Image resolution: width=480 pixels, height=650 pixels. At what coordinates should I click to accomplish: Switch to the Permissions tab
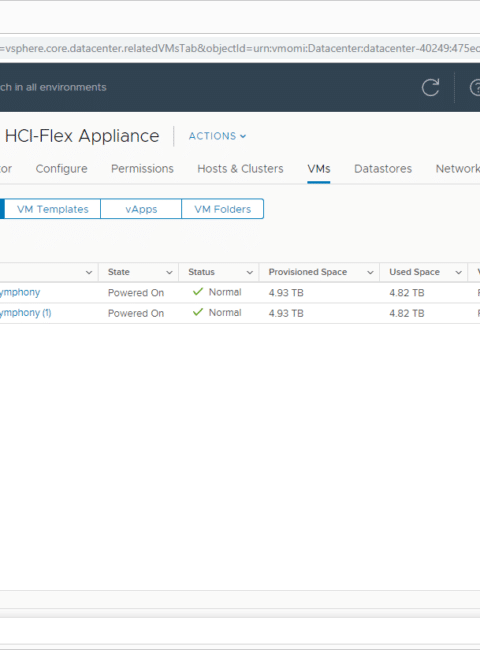tap(142, 169)
